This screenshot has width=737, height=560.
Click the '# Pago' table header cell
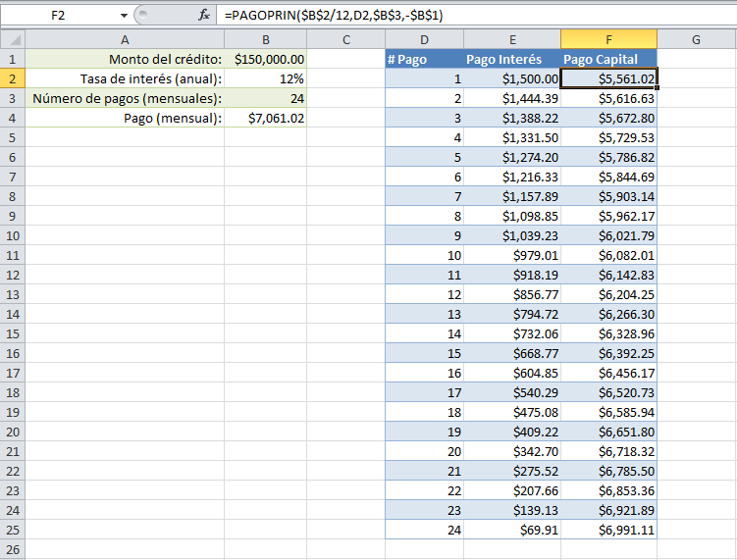[x=424, y=59]
